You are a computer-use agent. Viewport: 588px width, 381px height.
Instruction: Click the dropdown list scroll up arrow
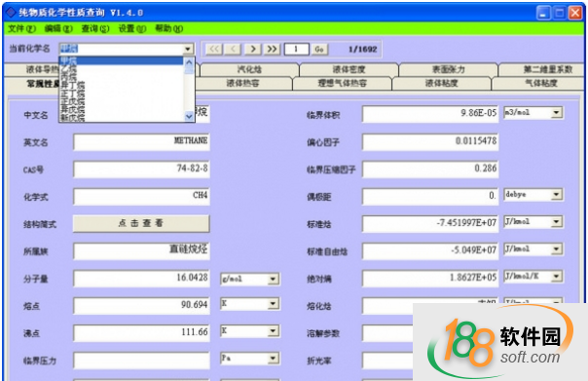[x=189, y=62]
